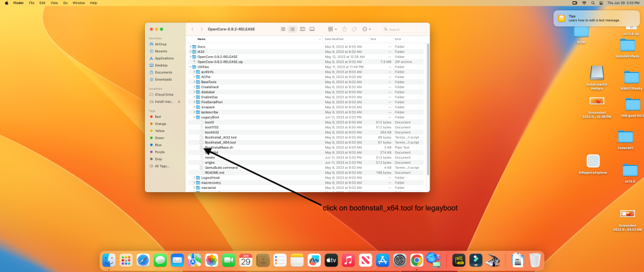This screenshot has width=644, height=272.
Task: Open the View menu
Action: point(54,3)
